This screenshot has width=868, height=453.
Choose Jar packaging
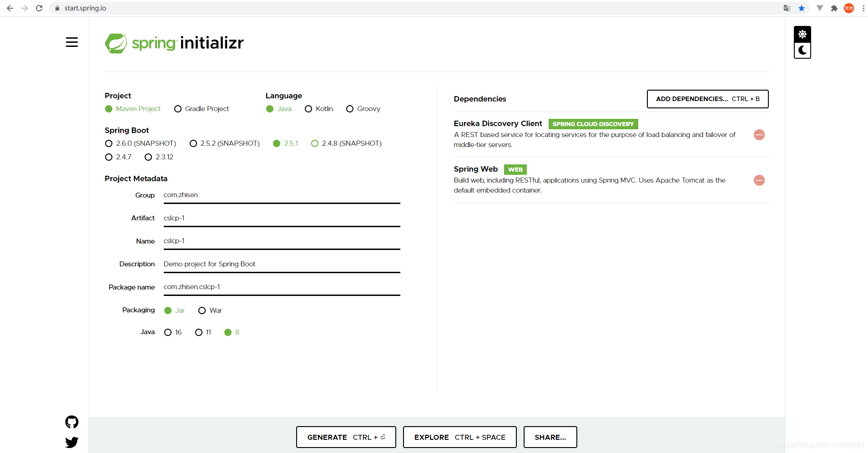click(x=174, y=310)
